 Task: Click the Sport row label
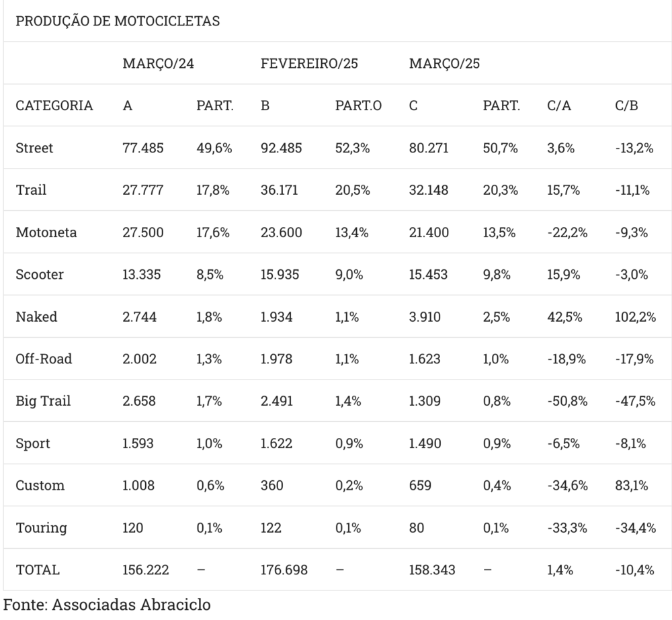click(33, 443)
